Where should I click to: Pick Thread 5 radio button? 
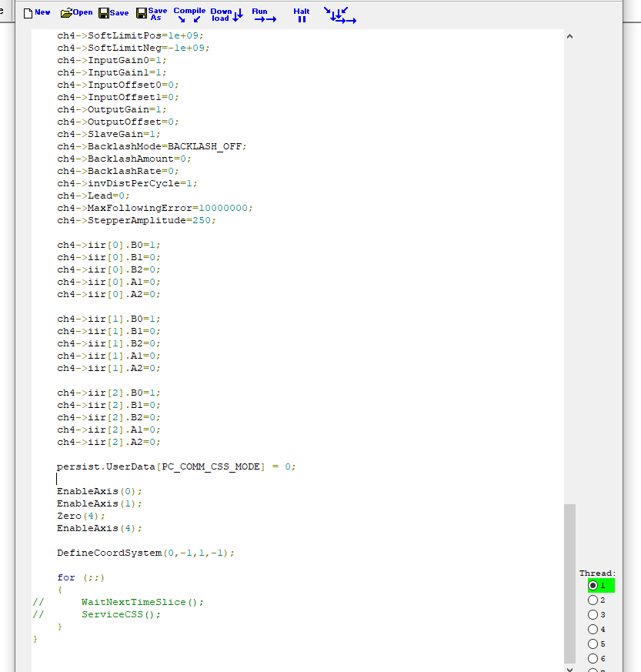pyautogui.click(x=593, y=644)
